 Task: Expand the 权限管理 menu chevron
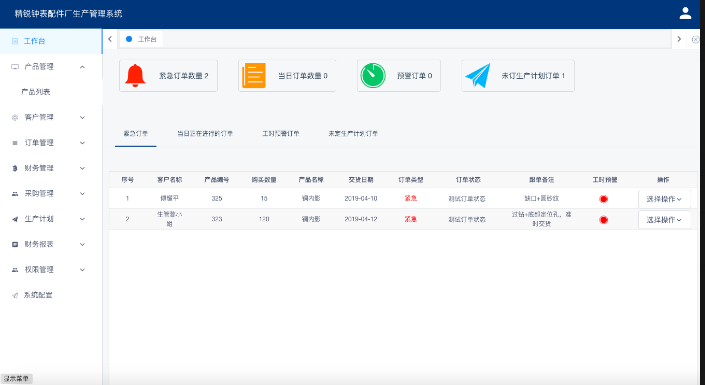(82, 270)
